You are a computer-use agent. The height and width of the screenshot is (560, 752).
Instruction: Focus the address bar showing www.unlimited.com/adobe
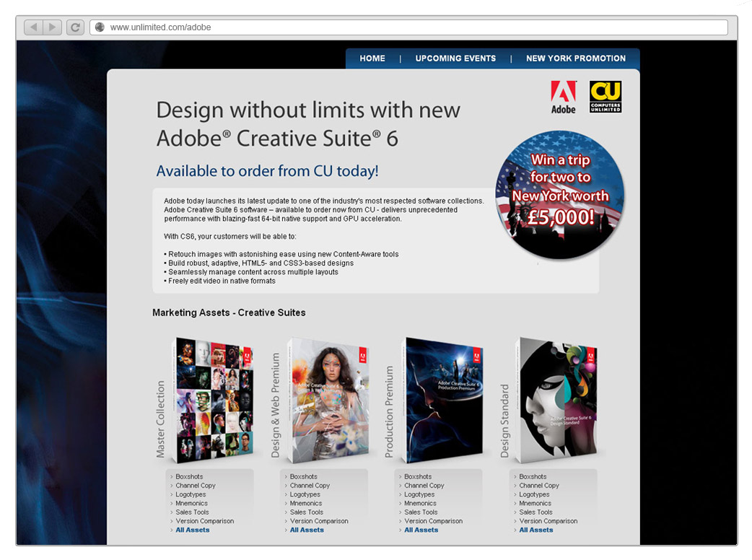pyautogui.click(x=408, y=27)
